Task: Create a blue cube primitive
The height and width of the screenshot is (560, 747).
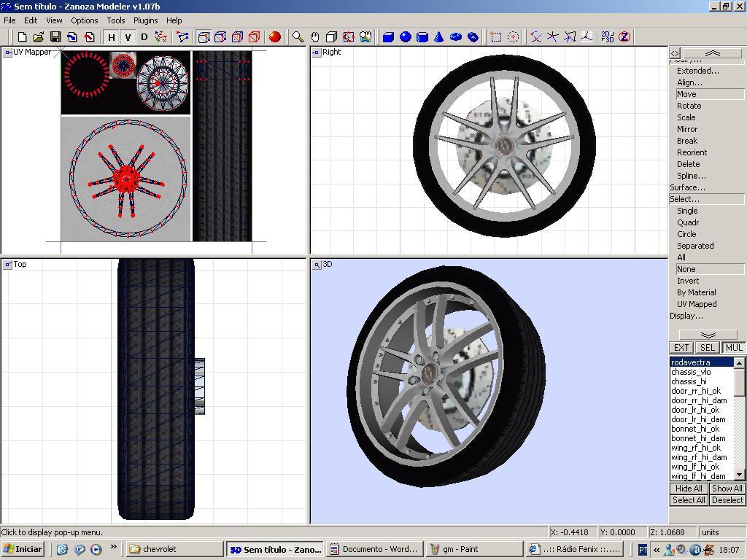Action: pos(388,37)
